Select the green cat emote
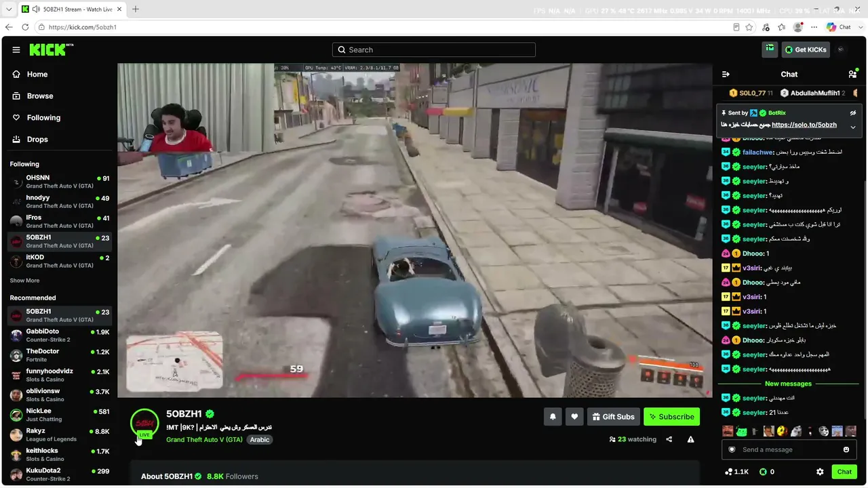868x488 pixels. coord(741,431)
